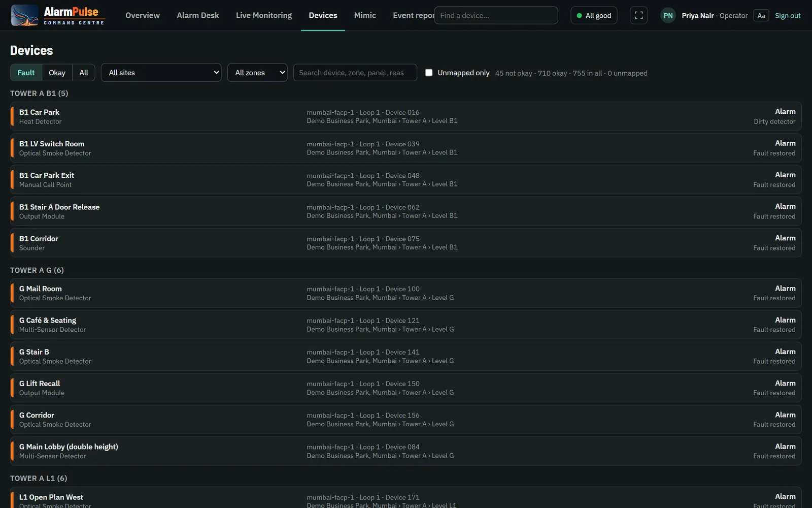The width and height of the screenshot is (812, 508).
Task: Go to the Overview tab
Action: coord(143,15)
